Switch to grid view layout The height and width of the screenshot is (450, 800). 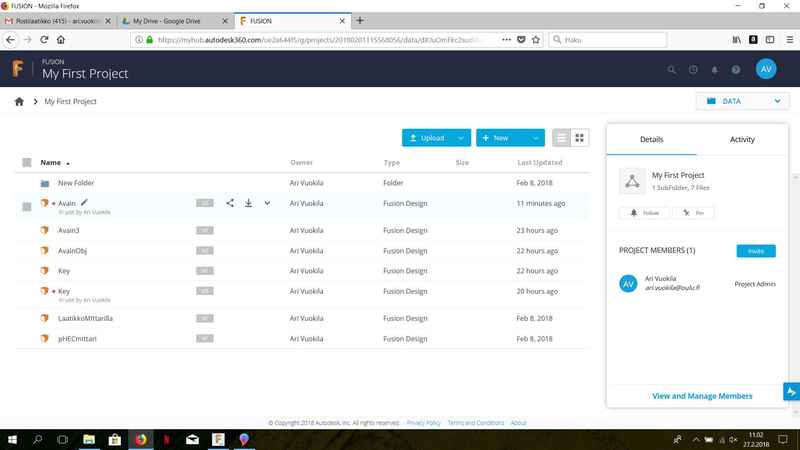click(580, 138)
